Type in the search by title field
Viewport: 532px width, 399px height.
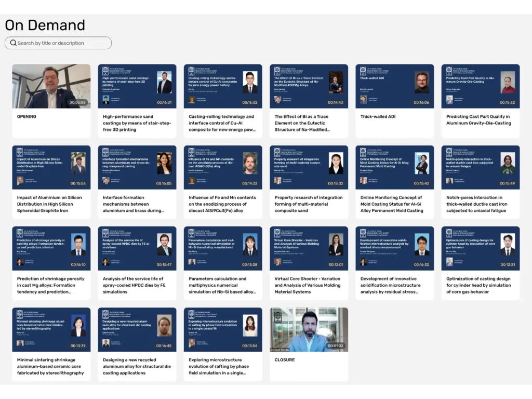point(62,43)
